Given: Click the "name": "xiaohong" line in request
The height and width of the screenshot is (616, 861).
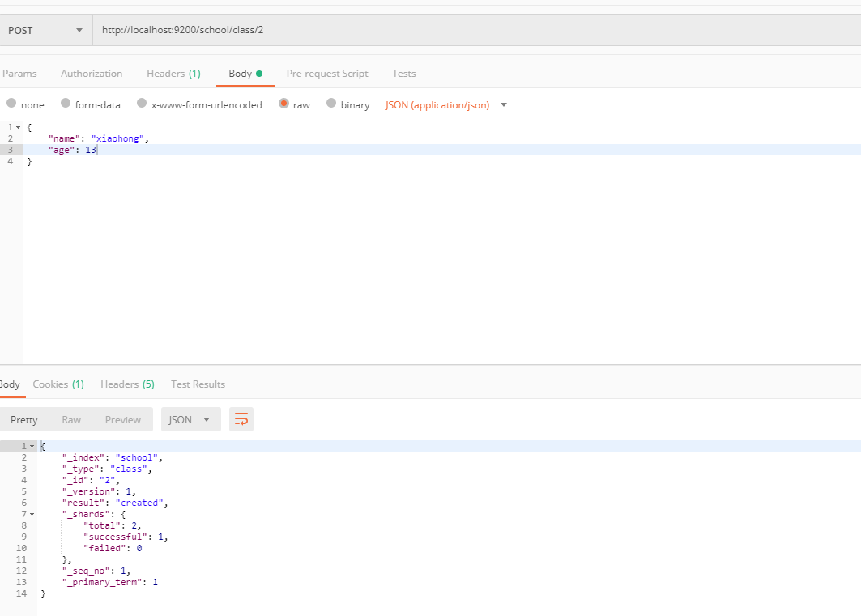Looking at the screenshot, I should 99,138.
